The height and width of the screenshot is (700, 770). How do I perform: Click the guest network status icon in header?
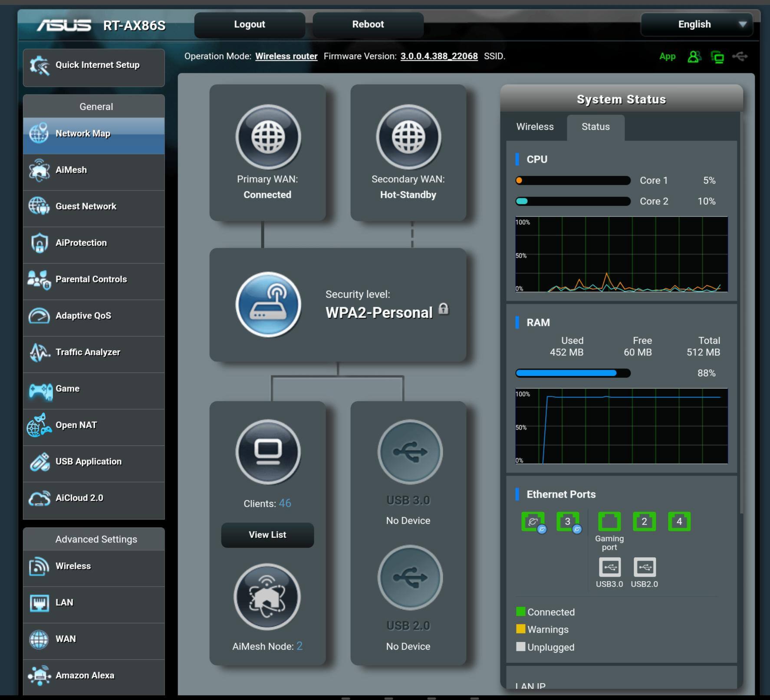tap(694, 56)
